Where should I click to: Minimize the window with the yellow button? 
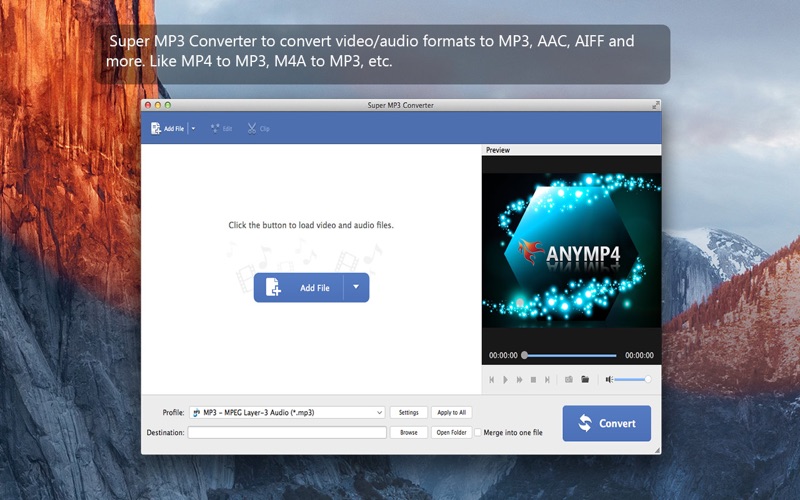158,105
